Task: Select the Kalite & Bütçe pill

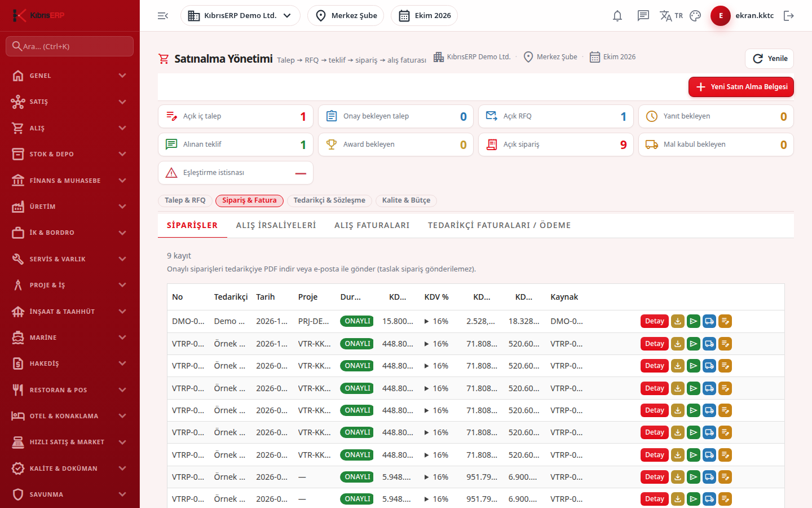Action: 406,200
